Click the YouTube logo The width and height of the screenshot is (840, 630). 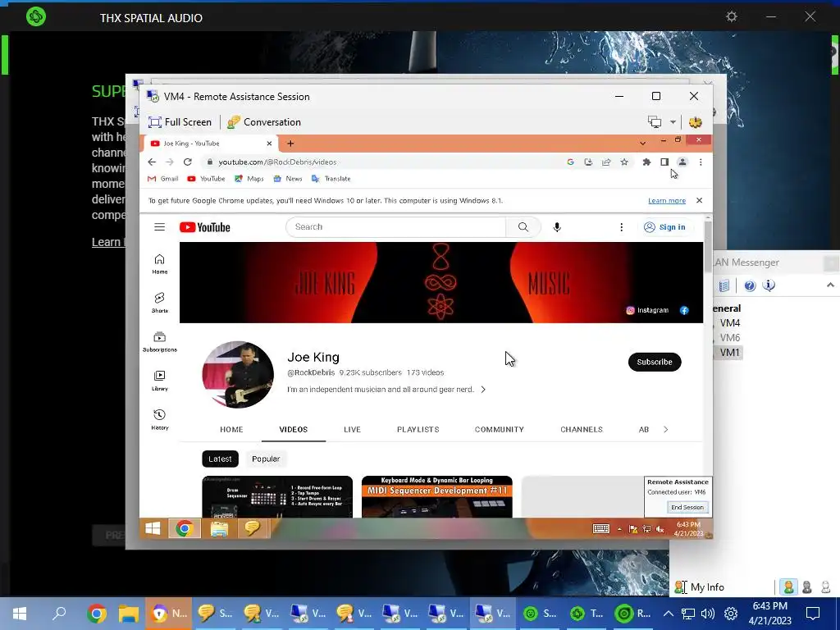(204, 227)
